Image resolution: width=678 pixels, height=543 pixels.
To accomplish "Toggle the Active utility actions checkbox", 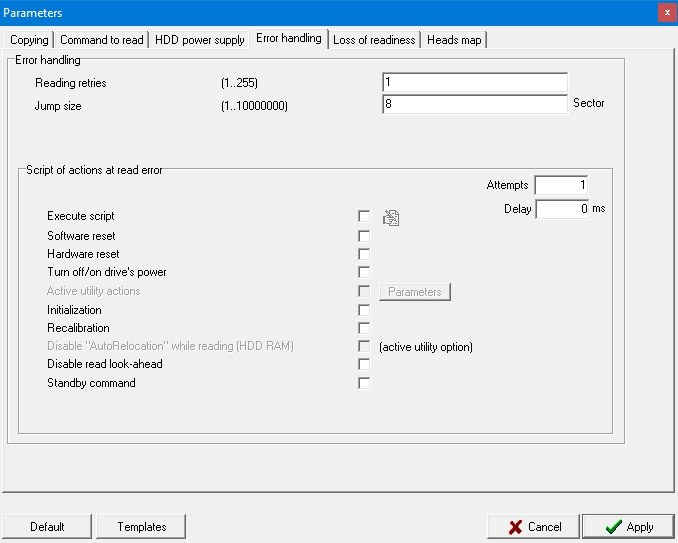I will coord(364,291).
